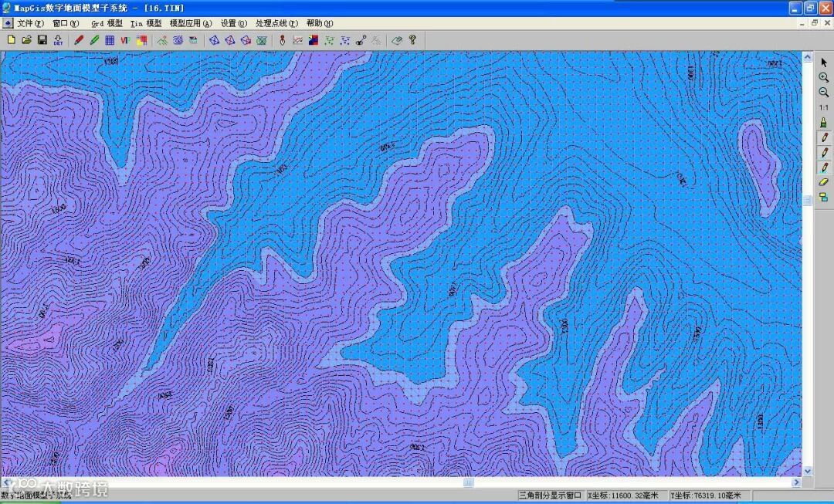Click the blue contour rings icon
The width and height of the screenshot is (834, 504).
click(178, 40)
